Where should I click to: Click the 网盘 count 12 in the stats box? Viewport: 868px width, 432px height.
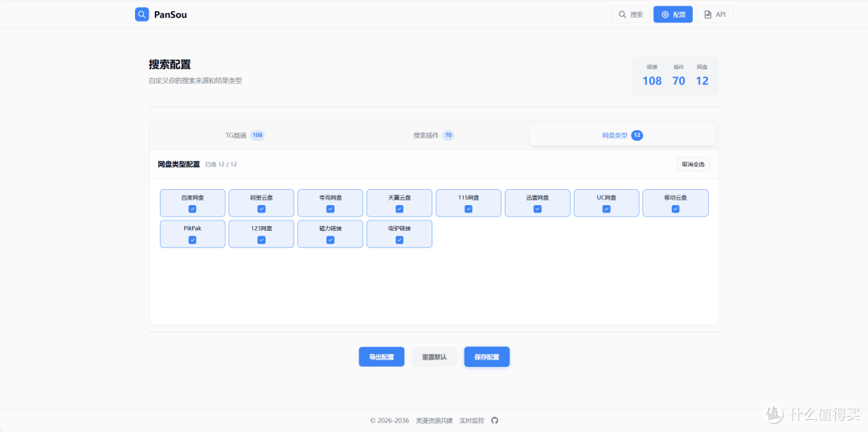[x=702, y=81]
